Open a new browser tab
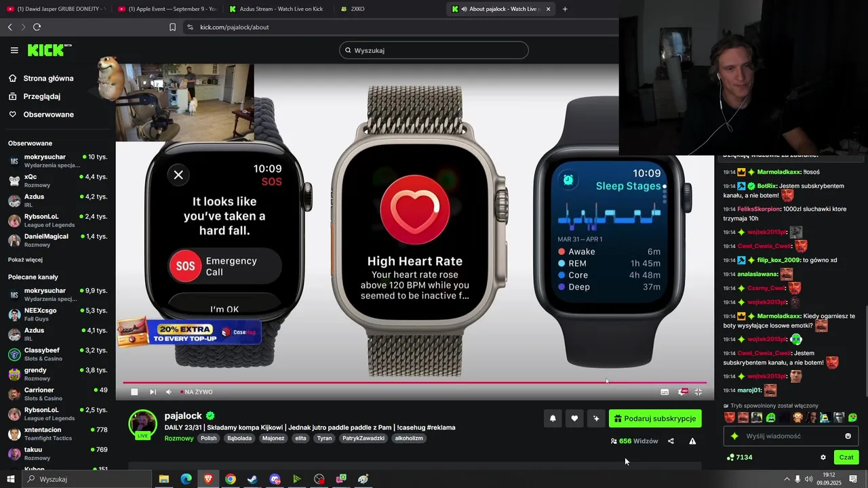The image size is (868, 488). 565,9
